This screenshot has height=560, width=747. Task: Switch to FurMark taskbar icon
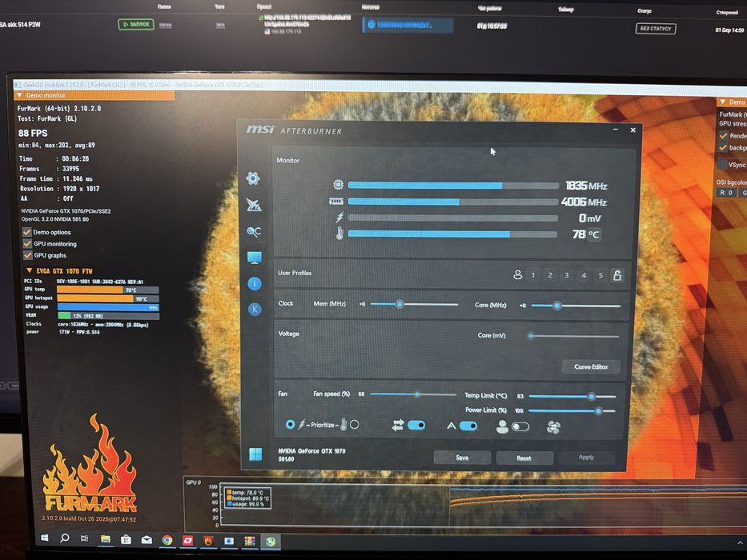(209, 541)
